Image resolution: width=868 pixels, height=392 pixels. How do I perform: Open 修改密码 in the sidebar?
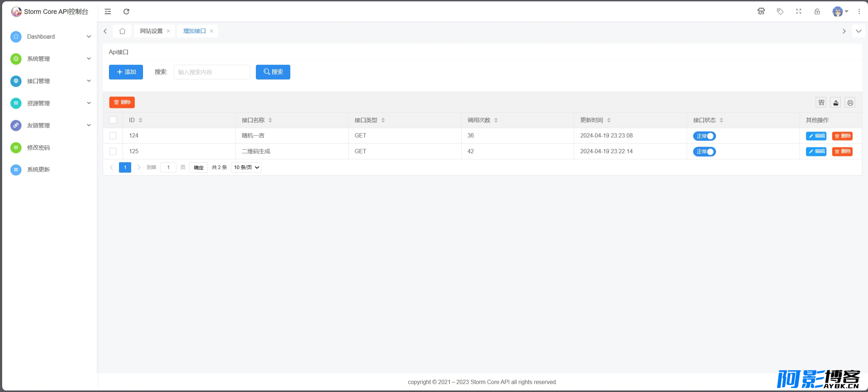[x=50, y=148]
